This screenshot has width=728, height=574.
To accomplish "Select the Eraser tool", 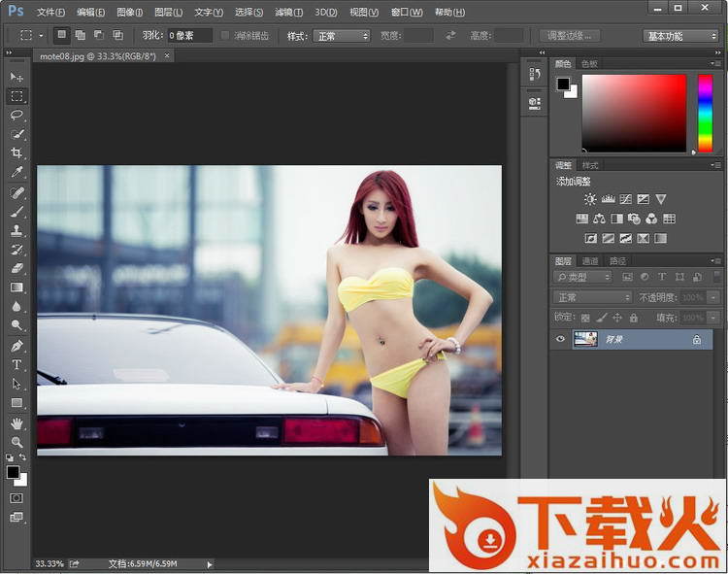I will (17, 268).
